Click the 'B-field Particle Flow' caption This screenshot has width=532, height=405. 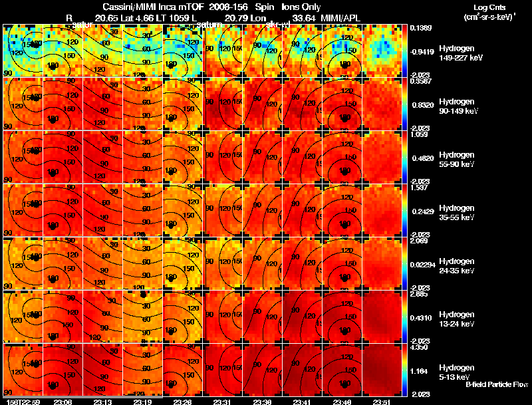click(x=497, y=384)
